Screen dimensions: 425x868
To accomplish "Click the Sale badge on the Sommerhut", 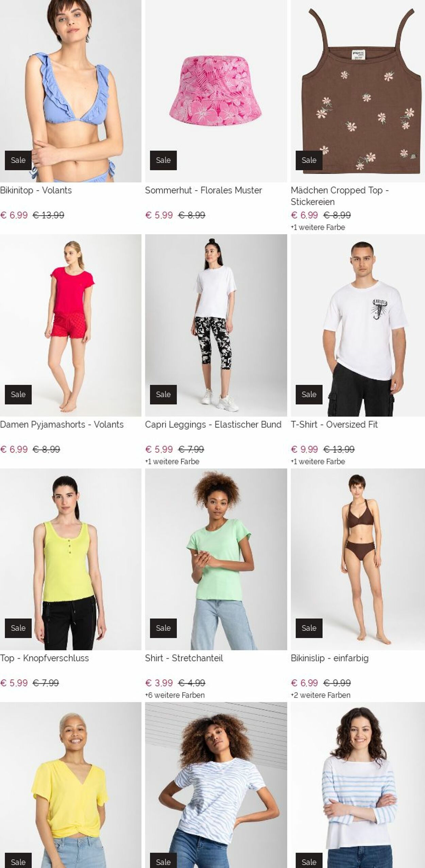I will tap(163, 160).
